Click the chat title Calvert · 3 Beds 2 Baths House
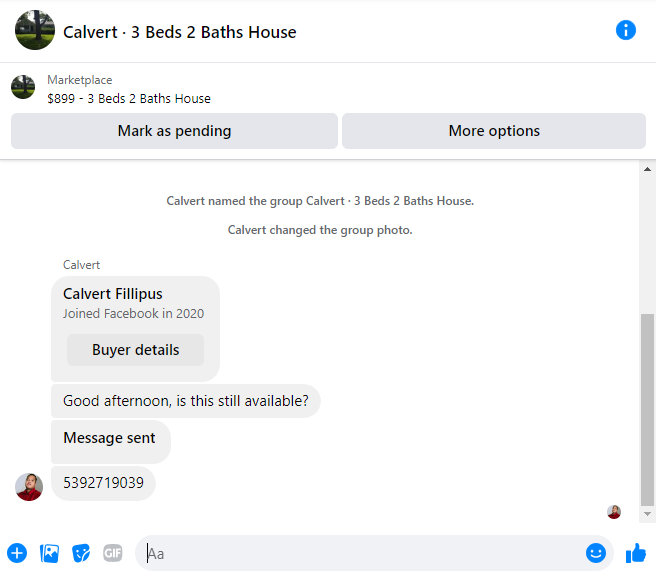 [x=179, y=32]
